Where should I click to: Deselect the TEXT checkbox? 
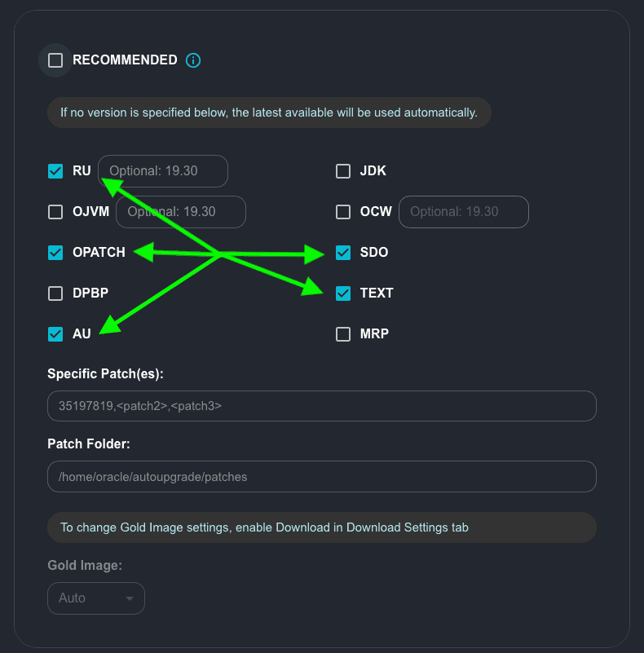[343, 293]
